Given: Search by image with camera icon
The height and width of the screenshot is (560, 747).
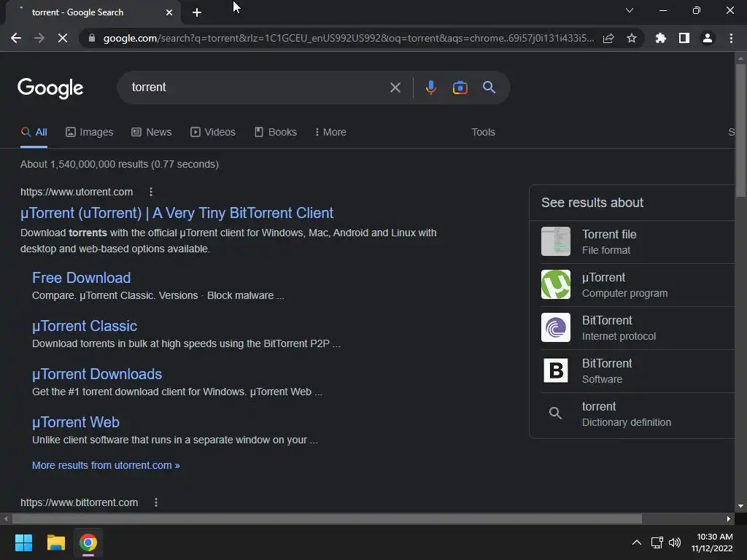Looking at the screenshot, I should (x=460, y=87).
